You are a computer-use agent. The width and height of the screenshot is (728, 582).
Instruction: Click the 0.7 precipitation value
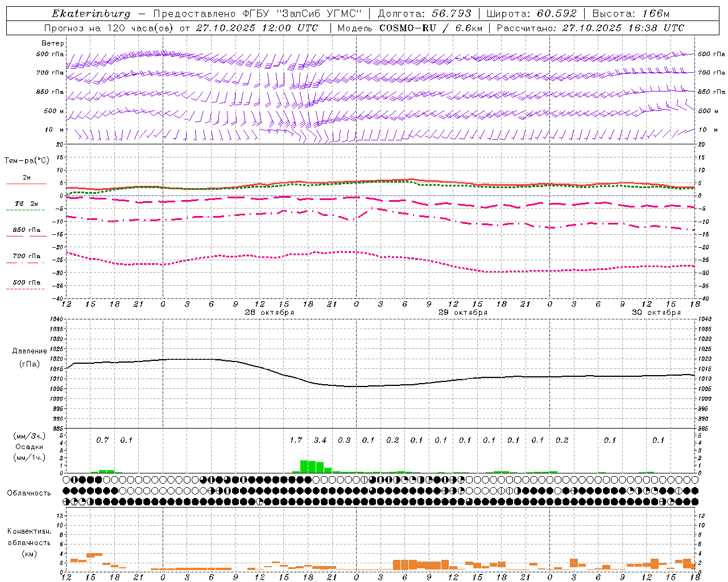coord(102,440)
